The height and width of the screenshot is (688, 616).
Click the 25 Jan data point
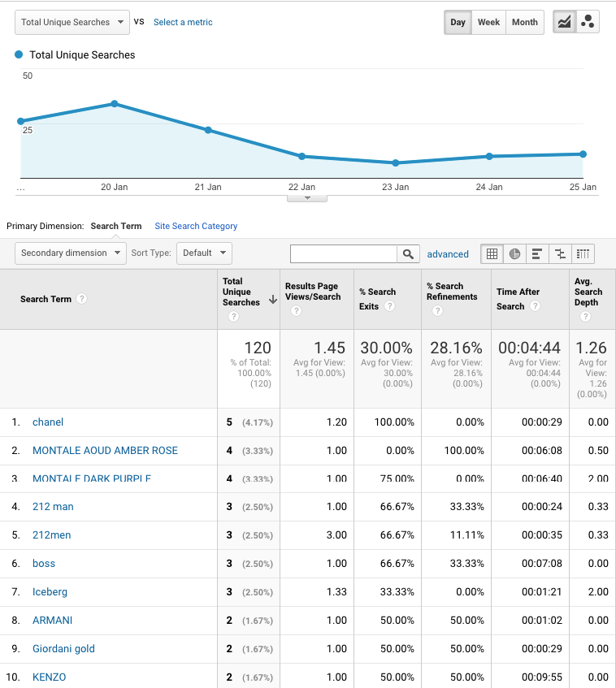(583, 154)
